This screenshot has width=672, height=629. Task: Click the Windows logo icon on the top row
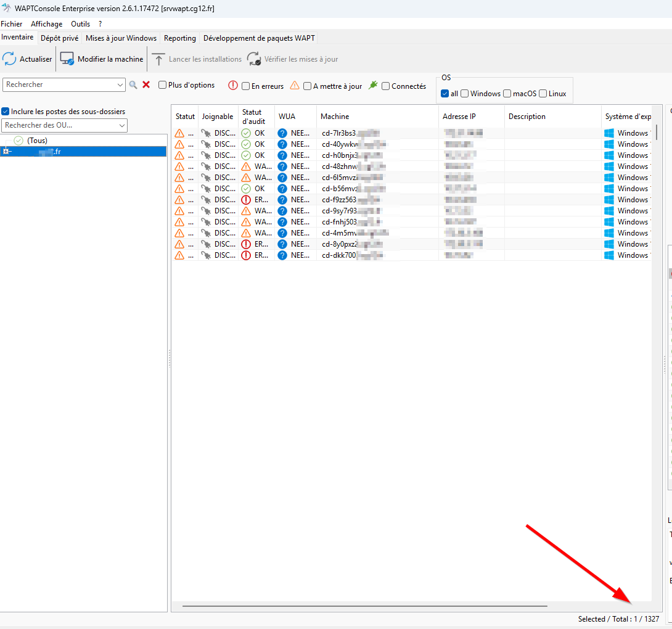608,133
